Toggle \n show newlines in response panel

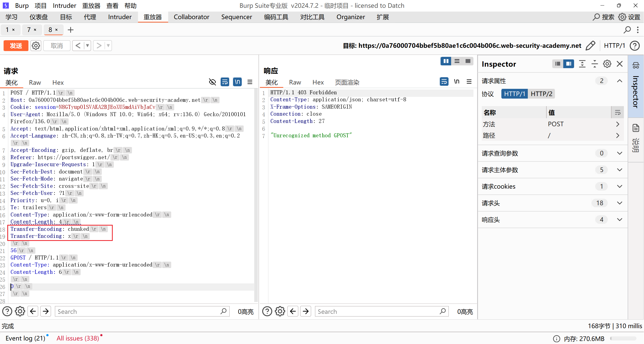[457, 81]
